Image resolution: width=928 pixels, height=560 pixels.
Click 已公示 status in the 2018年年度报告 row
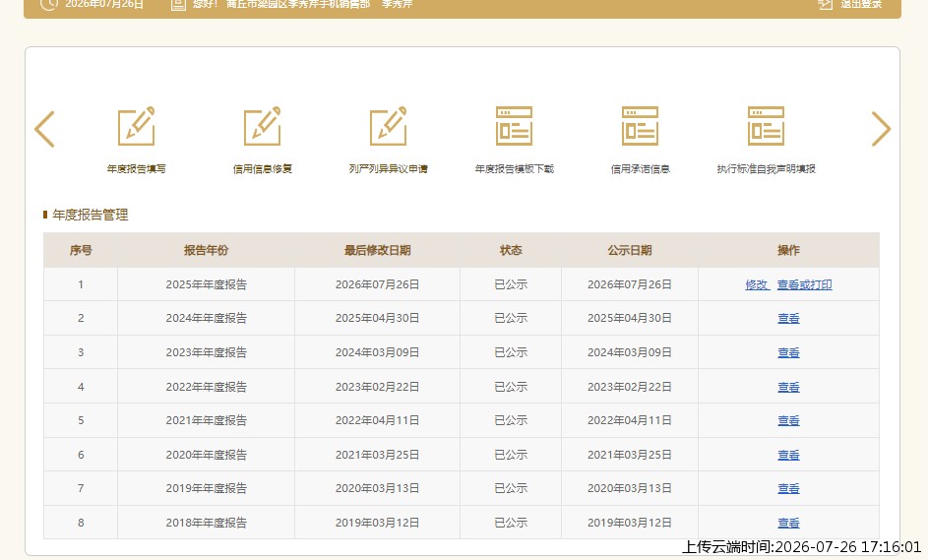point(511,524)
